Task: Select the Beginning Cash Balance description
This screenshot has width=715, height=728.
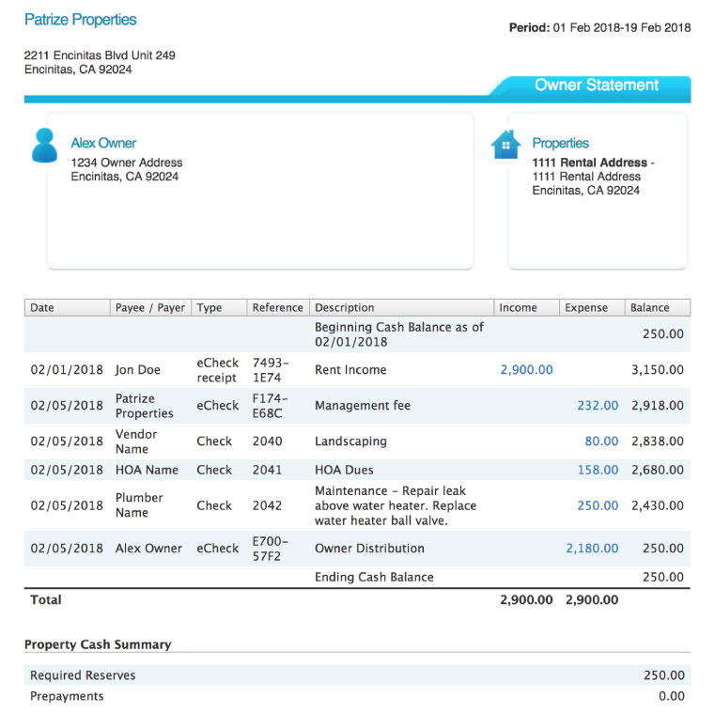Action: click(x=399, y=334)
